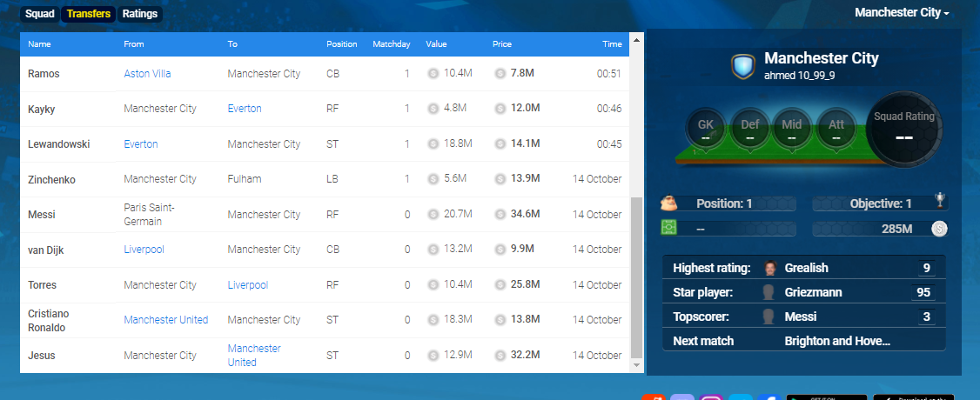Sort by Time column header
Screen dimensions: 980x400
coord(612,44)
